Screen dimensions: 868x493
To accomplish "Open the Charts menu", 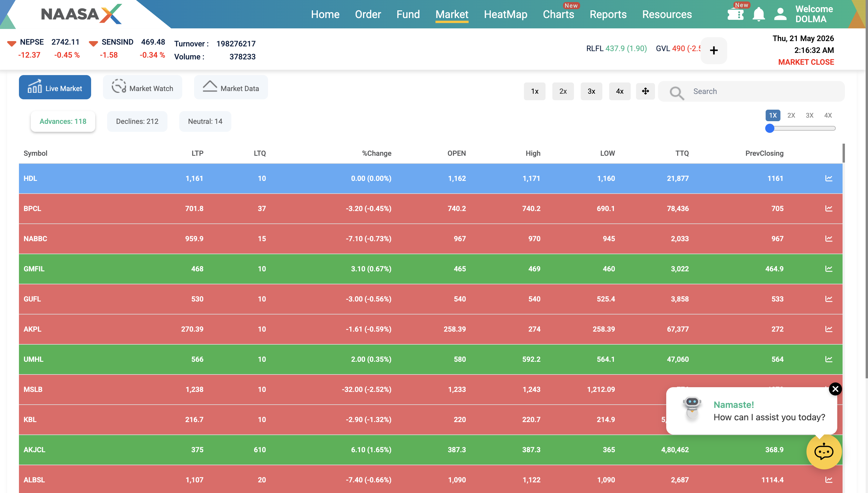I will [558, 14].
